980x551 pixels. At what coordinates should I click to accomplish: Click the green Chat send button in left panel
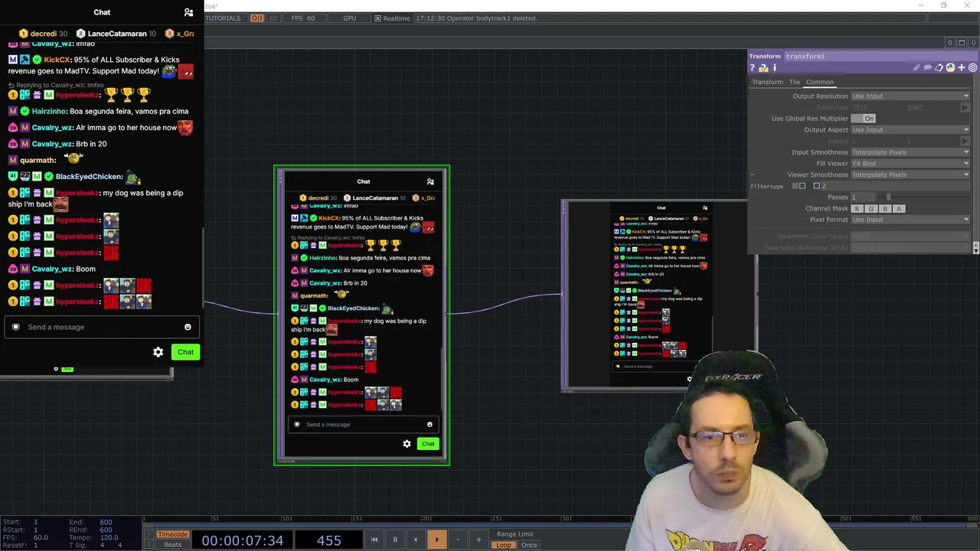pyautogui.click(x=185, y=352)
